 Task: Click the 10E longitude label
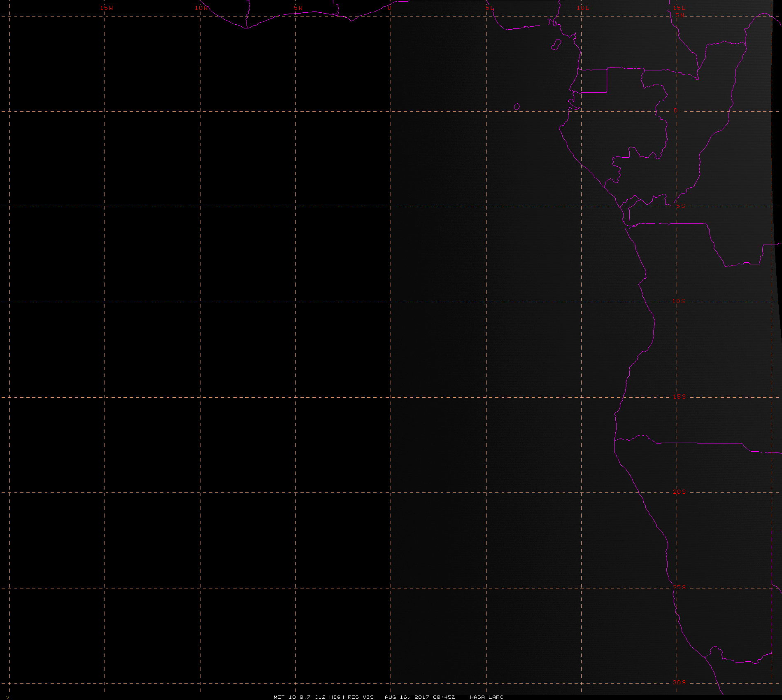coord(583,8)
